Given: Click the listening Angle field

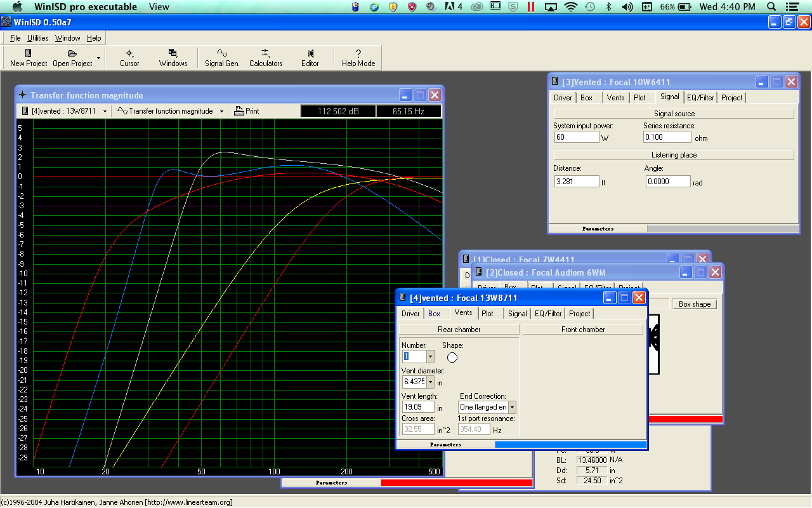Looking at the screenshot, I should [x=668, y=182].
